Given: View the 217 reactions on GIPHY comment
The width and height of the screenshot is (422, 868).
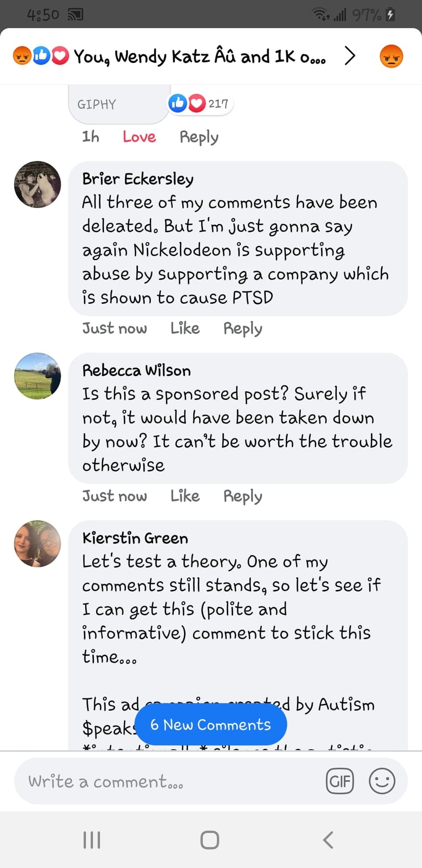Looking at the screenshot, I should click(200, 104).
